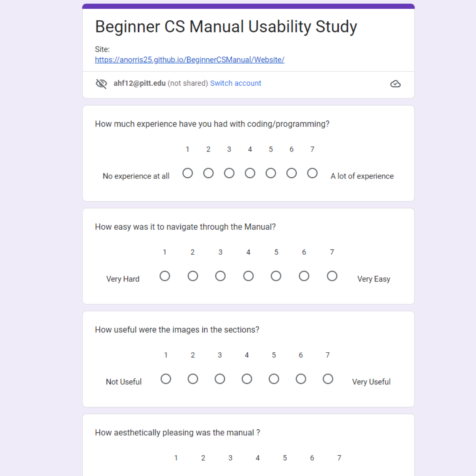
Task: Select 1 for coding experience question
Action: (188, 173)
